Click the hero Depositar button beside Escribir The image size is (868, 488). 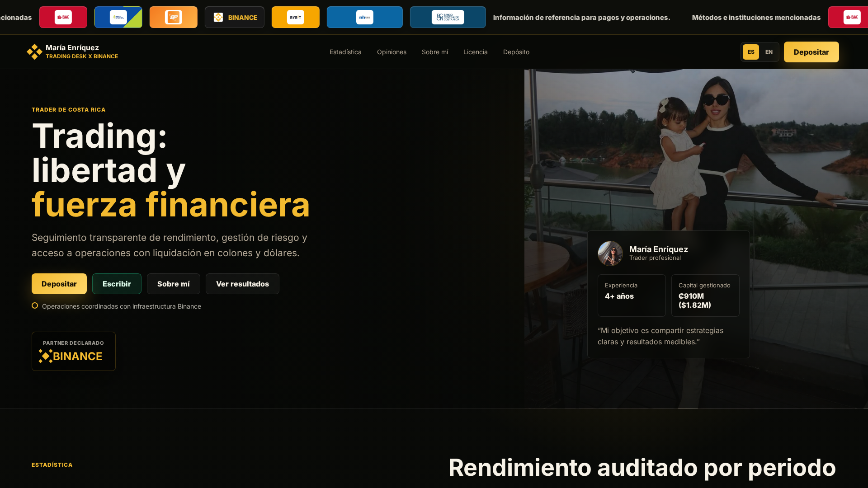tap(59, 284)
